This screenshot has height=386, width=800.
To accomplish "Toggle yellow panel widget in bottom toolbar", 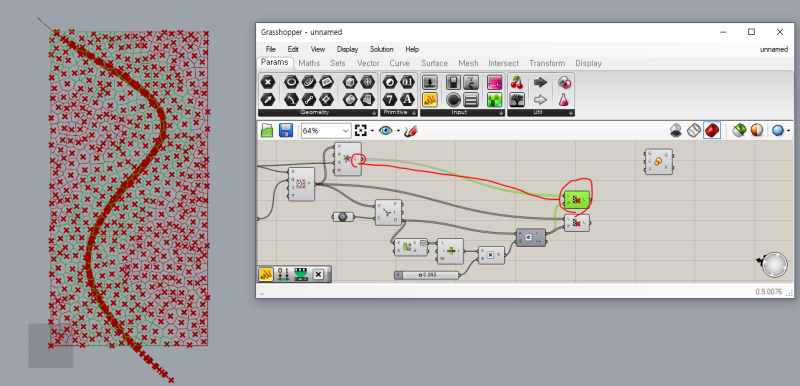I will pos(266,274).
